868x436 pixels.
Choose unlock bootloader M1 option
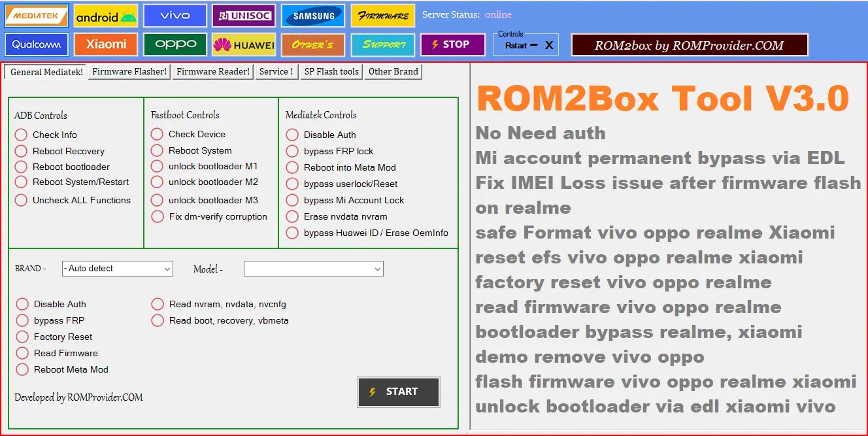tap(205, 166)
